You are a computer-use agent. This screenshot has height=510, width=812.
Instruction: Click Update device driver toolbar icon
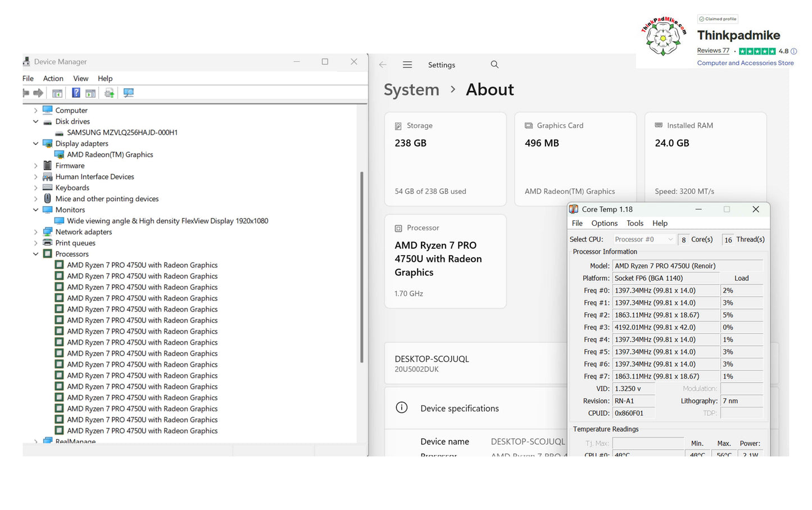(x=109, y=93)
